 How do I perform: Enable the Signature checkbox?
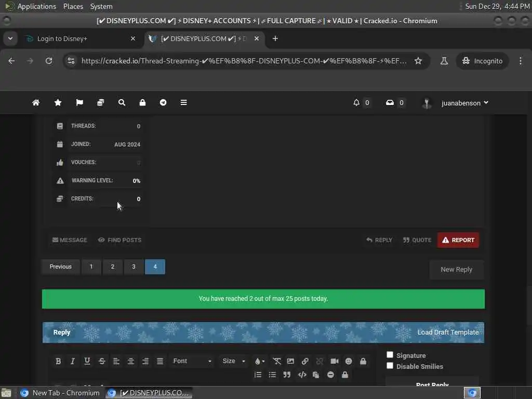(390, 354)
